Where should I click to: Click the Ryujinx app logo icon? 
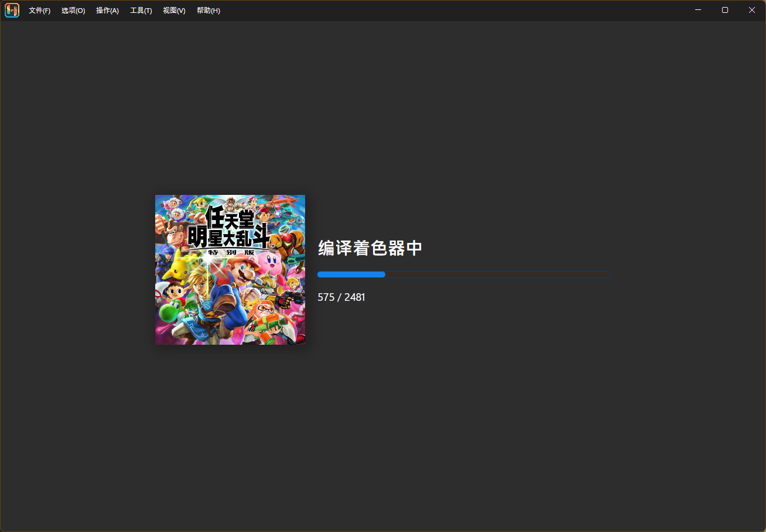12,10
